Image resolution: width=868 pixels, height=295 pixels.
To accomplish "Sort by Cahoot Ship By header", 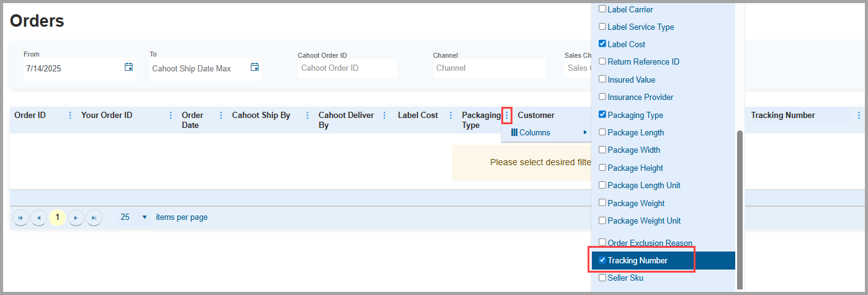I will point(261,115).
